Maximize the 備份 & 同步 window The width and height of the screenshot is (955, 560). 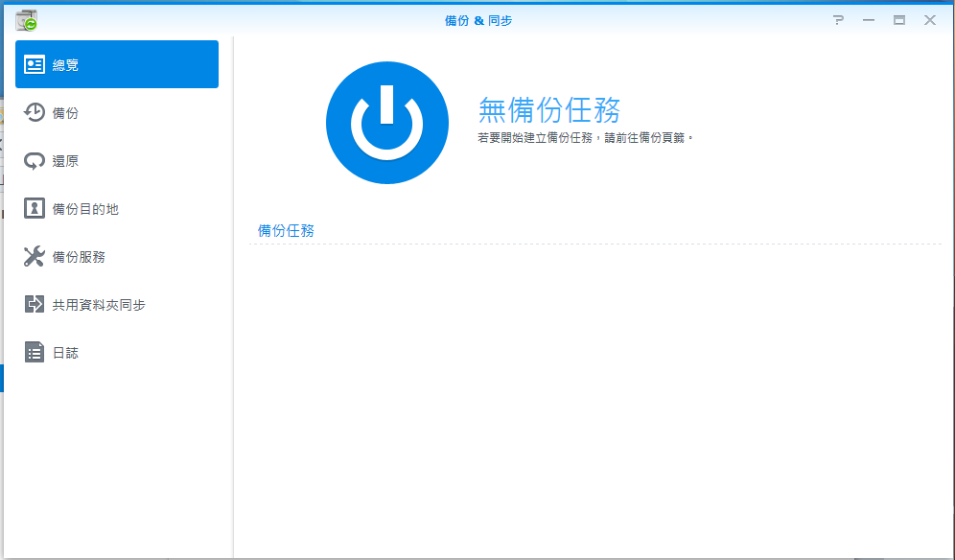tap(899, 20)
